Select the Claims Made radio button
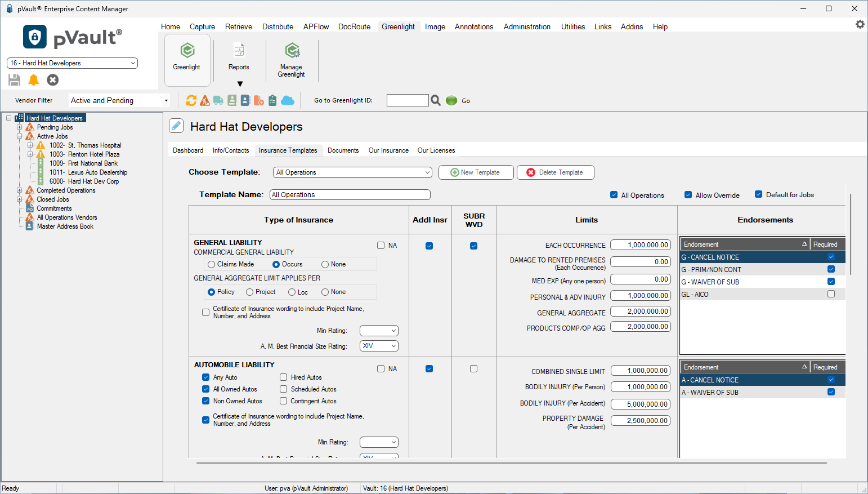The width and height of the screenshot is (868, 494). point(211,264)
